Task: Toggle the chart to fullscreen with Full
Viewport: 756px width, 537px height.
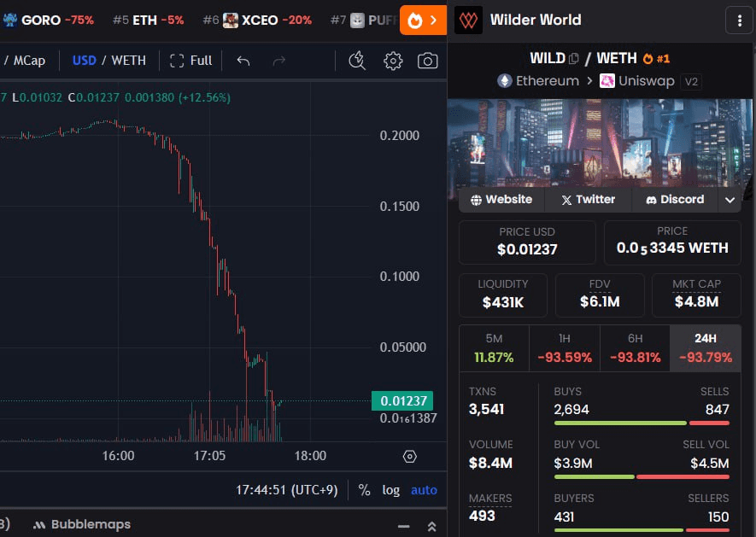Action: click(191, 61)
